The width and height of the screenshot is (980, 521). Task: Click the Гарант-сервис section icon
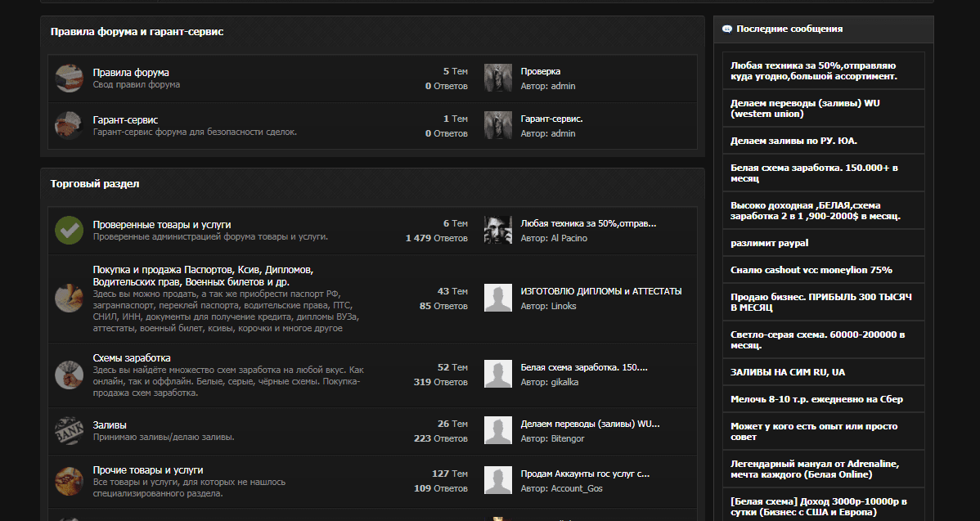click(69, 126)
